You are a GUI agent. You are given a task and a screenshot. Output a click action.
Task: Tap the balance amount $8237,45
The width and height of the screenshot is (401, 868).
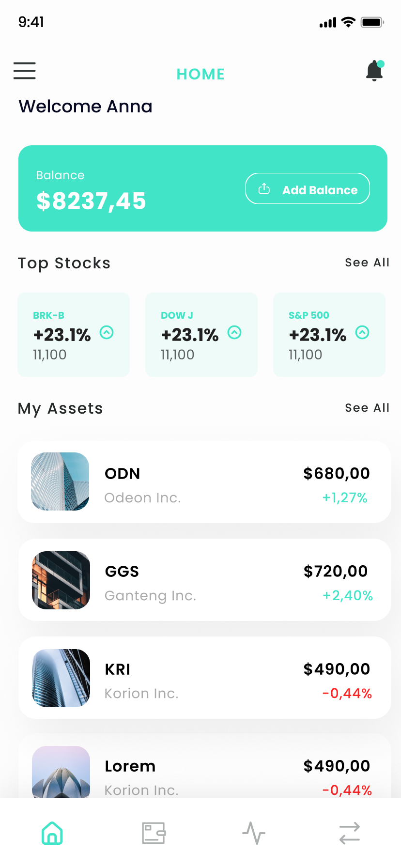[91, 201]
